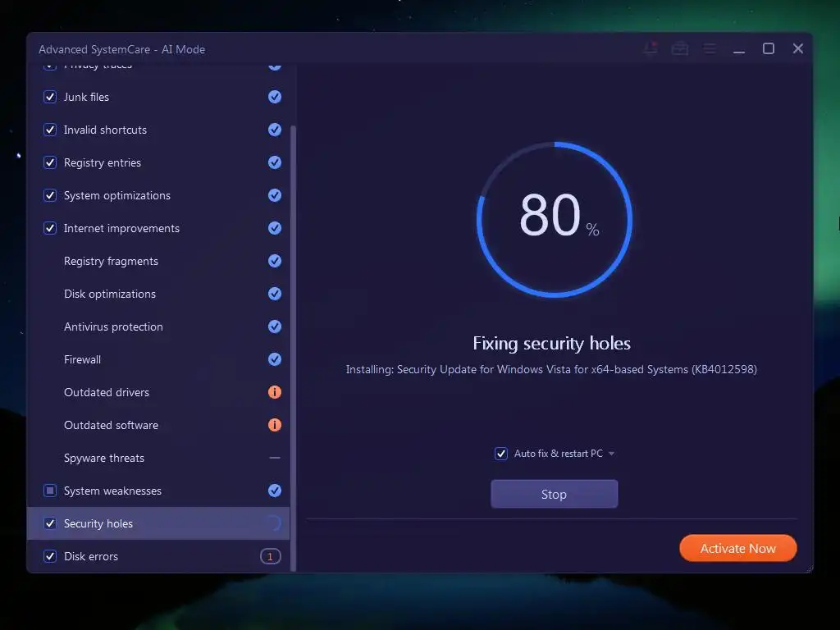The image size is (840, 630).
Task: Click the System weaknesses status checkmark icon
Action: coord(274,491)
